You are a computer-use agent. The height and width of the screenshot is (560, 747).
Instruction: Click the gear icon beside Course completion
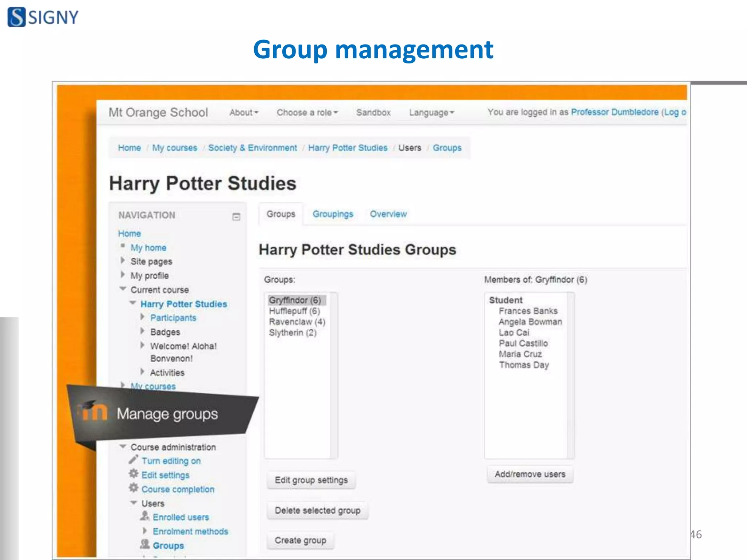(133, 488)
